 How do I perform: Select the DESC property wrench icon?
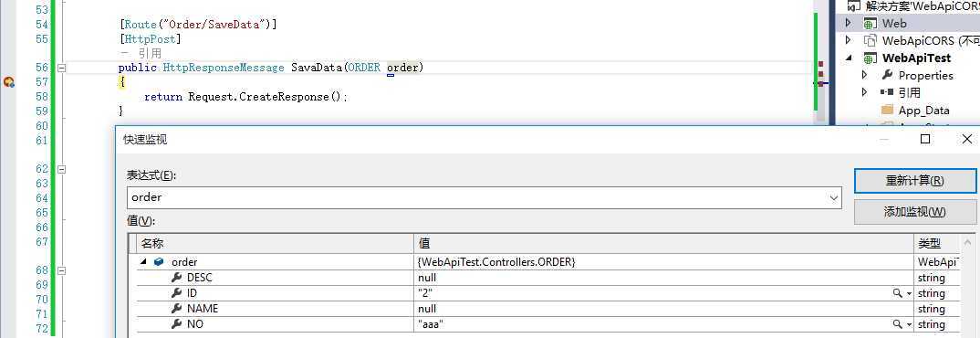pos(177,278)
